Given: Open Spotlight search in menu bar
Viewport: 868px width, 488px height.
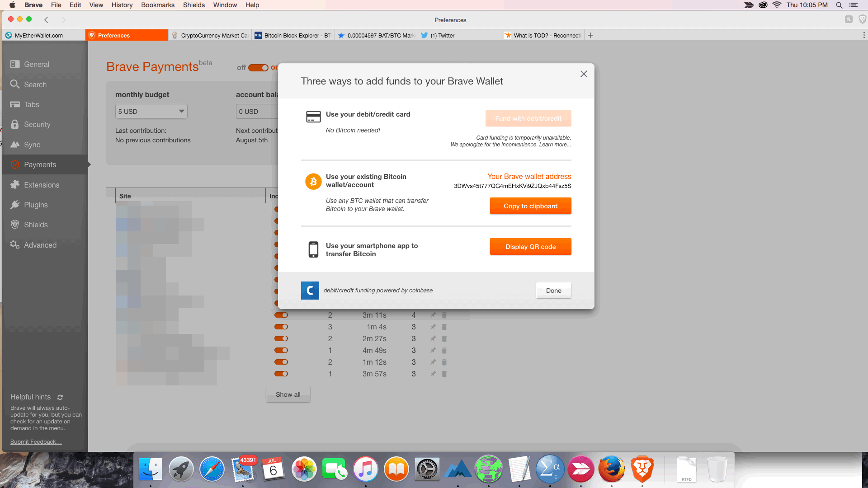Looking at the screenshot, I should click(839, 5).
